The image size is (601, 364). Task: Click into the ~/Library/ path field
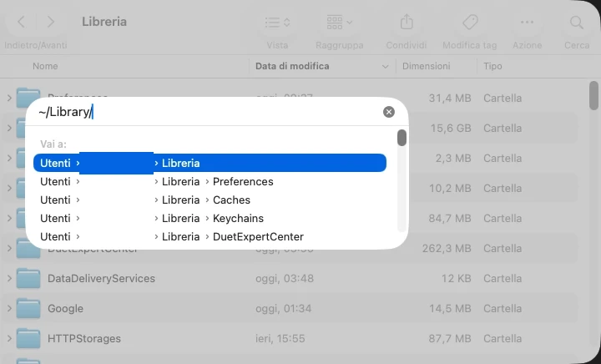coord(209,112)
